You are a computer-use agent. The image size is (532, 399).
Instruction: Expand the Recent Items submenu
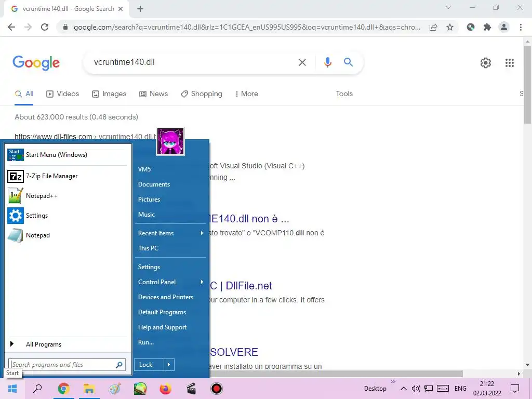tap(170, 233)
